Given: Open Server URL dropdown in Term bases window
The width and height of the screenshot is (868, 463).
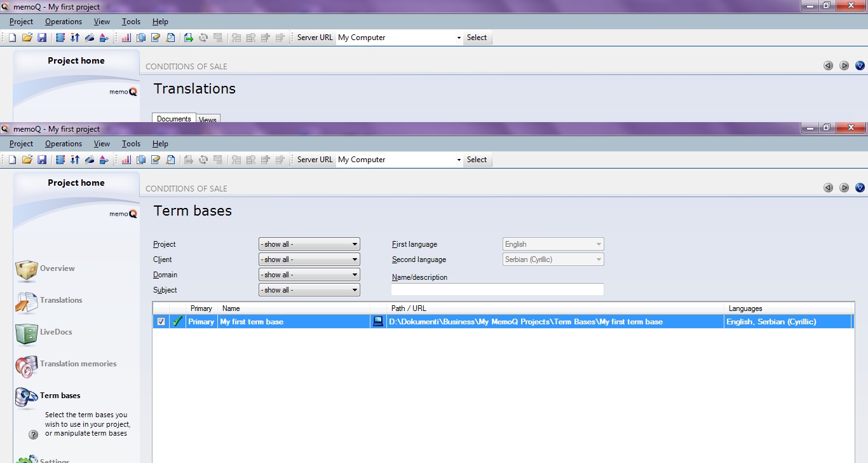Looking at the screenshot, I should (459, 160).
